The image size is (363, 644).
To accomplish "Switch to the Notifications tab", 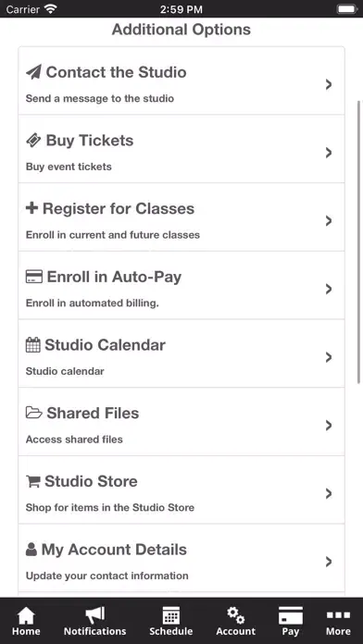I will pos(95,622).
